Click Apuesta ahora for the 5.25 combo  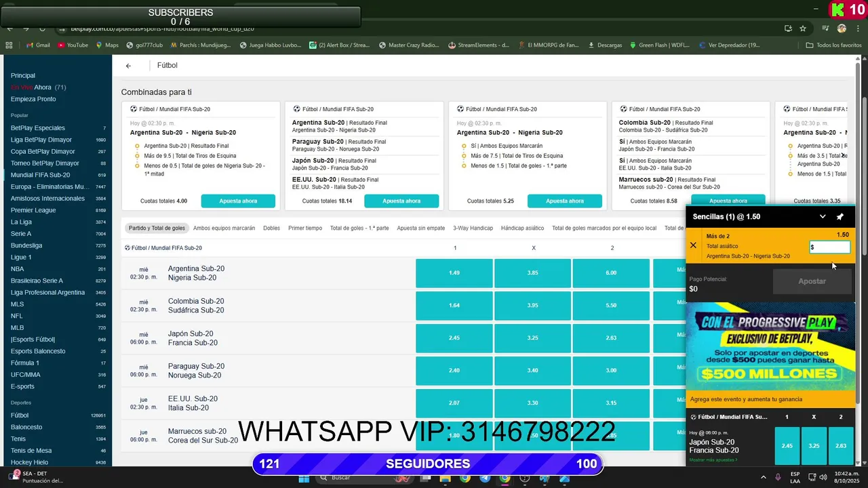(565, 201)
